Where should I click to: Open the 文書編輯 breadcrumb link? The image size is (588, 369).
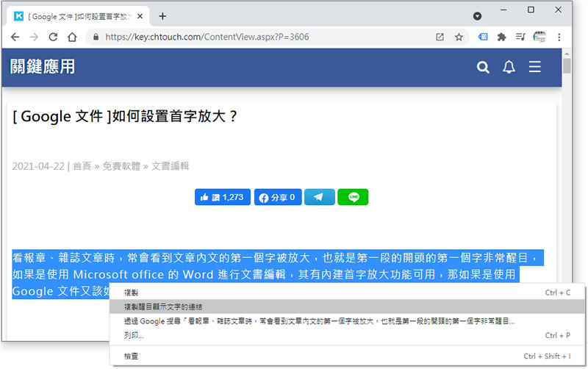171,166
